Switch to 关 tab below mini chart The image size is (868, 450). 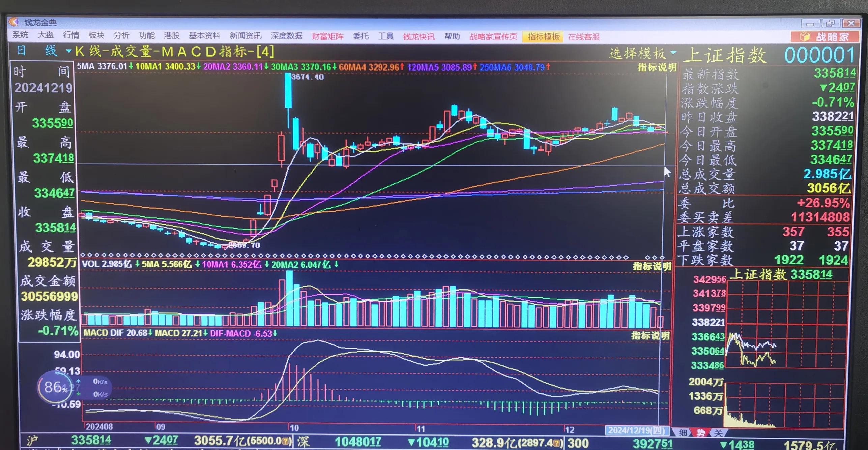tap(718, 433)
